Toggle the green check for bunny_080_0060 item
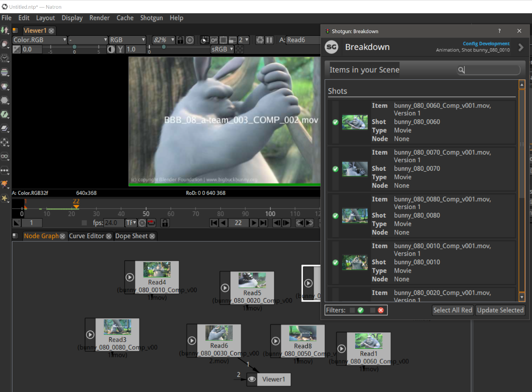The height and width of the screenshot is (392, 532). (335, 122)
